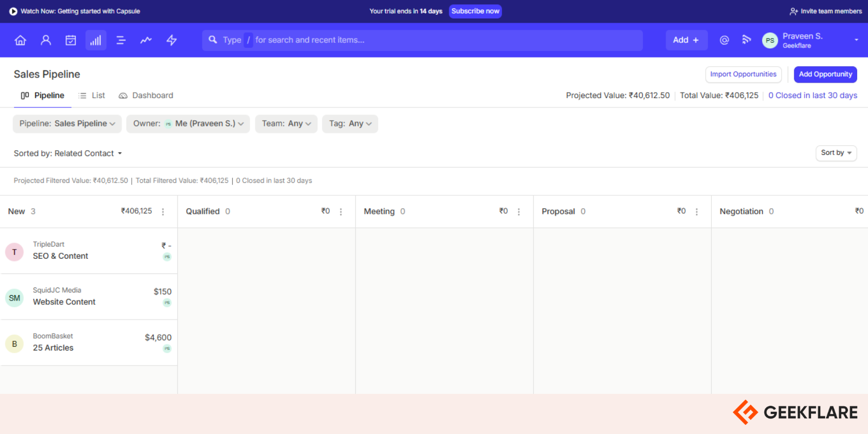This screenshot has width=868, height=434.
Task: Open the activity feed icon
Action: [746, 40]
